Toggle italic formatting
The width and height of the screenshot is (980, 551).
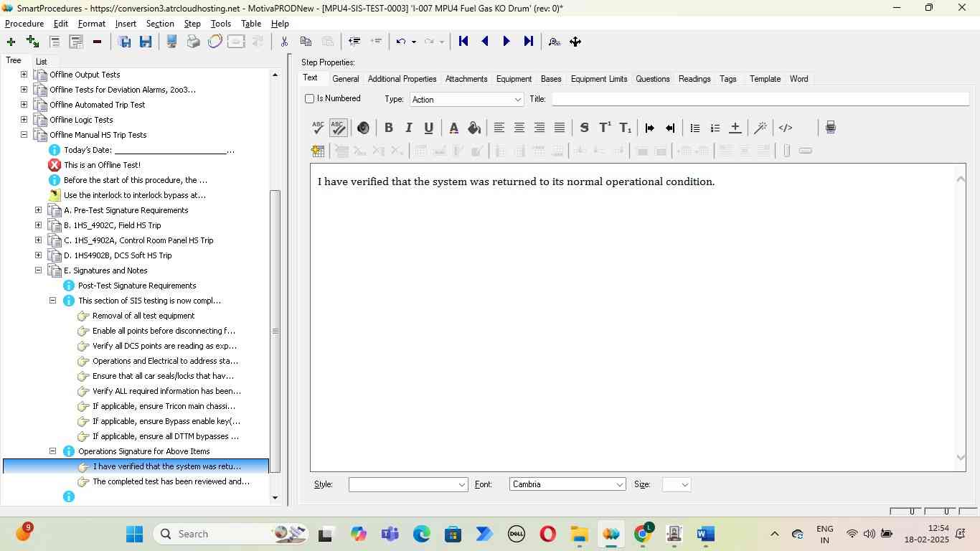coord(408,128)
